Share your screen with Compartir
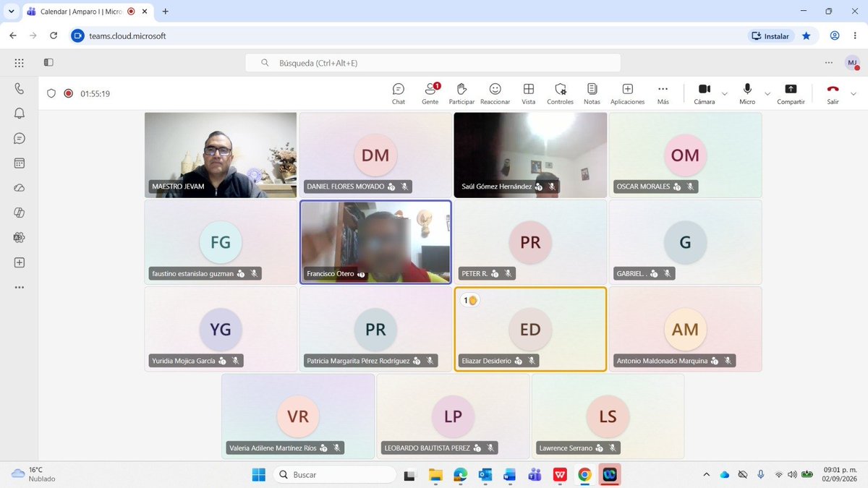Viewport: 868px width, 488px height. (791, 93)
